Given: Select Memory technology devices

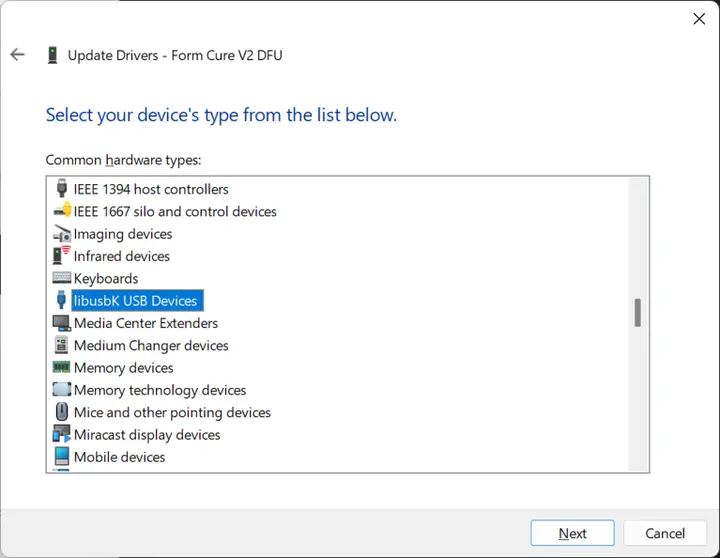Looking at the screenshot, I should tap(160, 390).
